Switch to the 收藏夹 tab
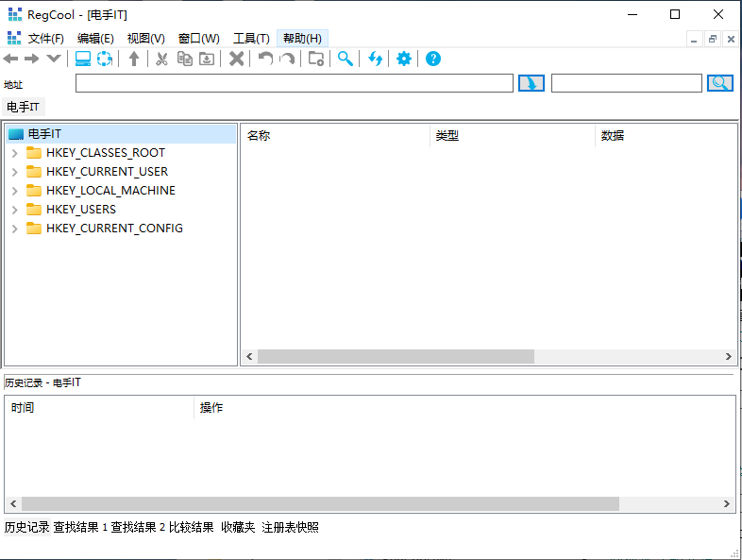 click(x=238, y=527)
